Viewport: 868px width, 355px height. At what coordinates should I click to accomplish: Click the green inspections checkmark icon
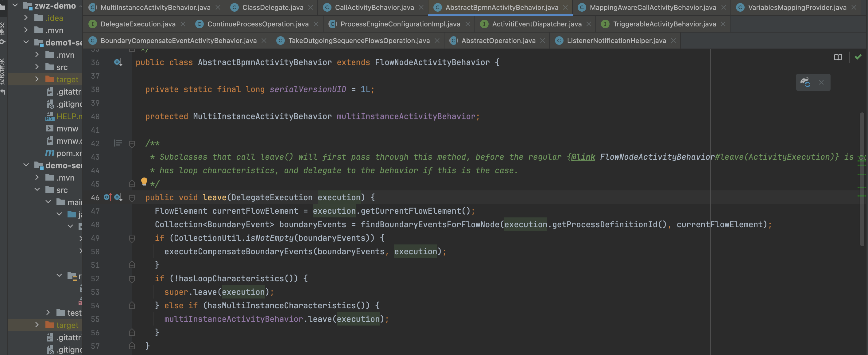[x=858, y=57]
